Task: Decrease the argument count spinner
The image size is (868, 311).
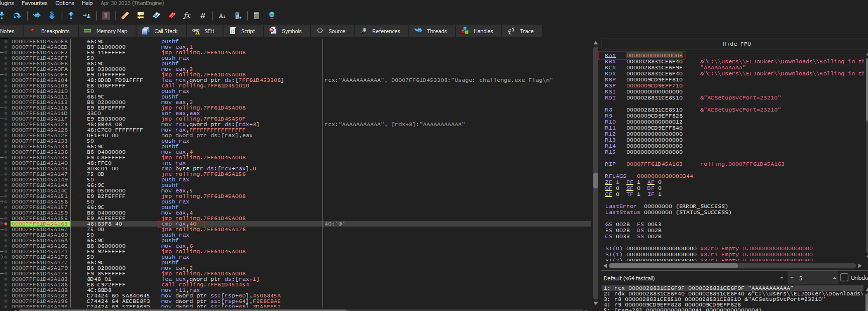Action: (x=792, y=278)
